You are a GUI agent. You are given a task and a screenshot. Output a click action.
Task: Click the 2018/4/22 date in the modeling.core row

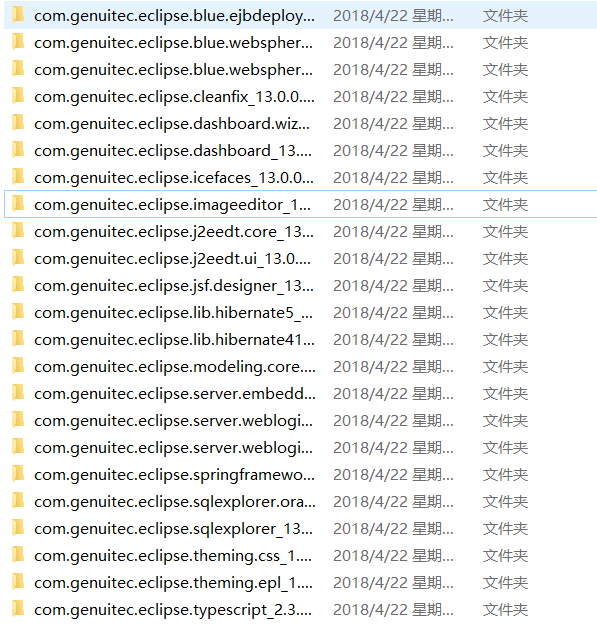tap(393, 367)
